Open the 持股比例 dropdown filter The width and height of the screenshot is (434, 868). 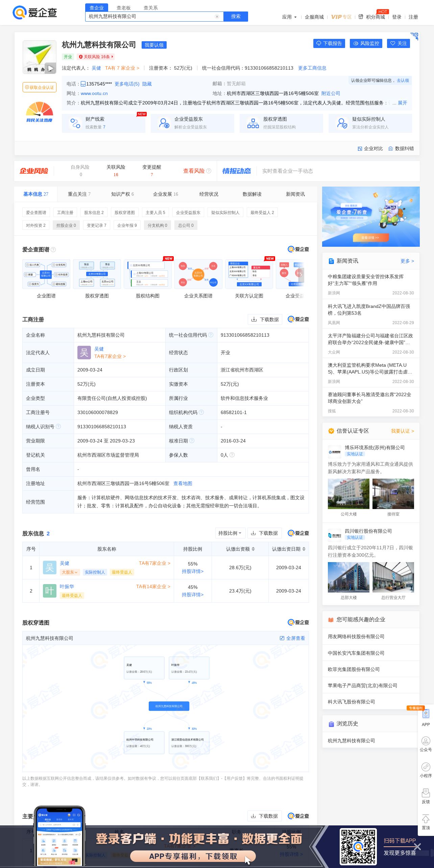tap(230, 533)
